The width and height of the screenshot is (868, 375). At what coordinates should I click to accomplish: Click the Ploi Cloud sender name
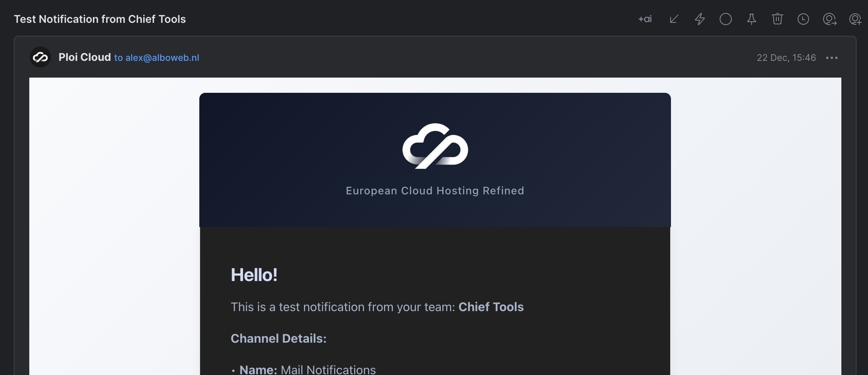coord(84,57)
